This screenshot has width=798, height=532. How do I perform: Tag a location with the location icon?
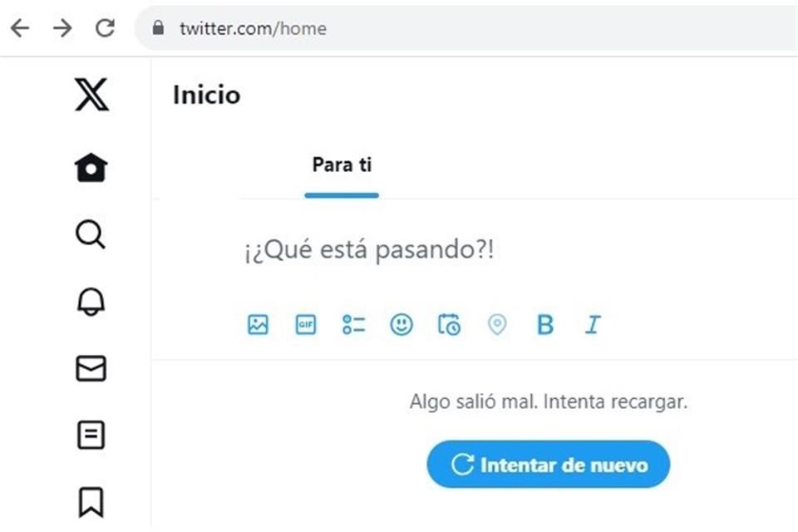coord(497,325)
